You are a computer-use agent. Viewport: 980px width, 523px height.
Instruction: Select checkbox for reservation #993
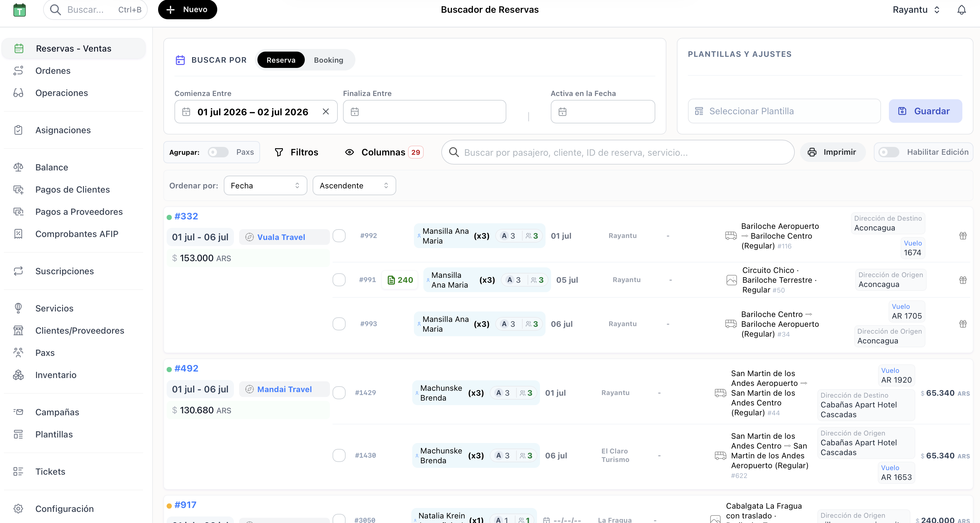pos(339,324)
